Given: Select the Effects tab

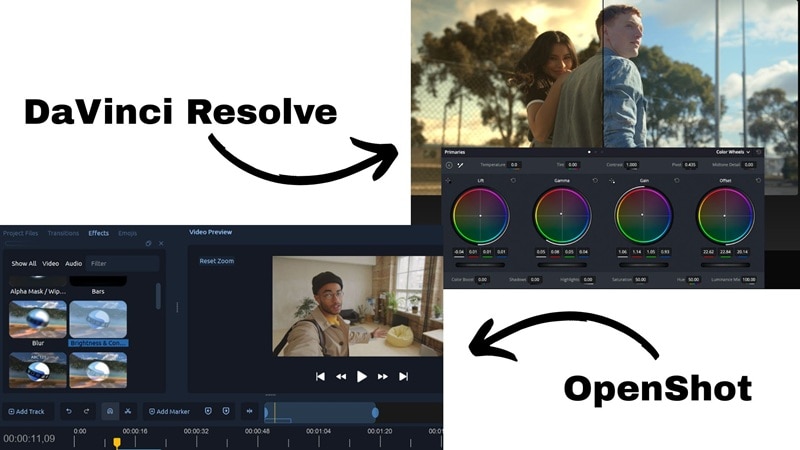Looking at the screenshot, I should (98, 233).
